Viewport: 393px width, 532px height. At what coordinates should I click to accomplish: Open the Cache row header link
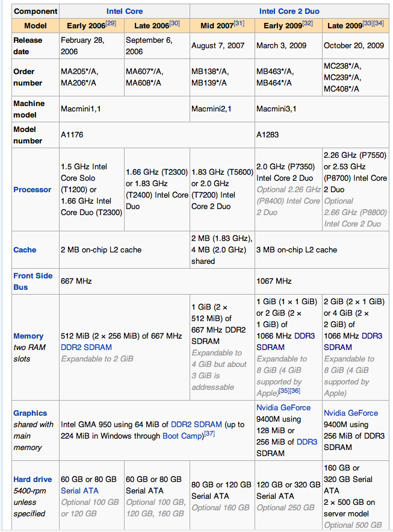tap(25, 249)
